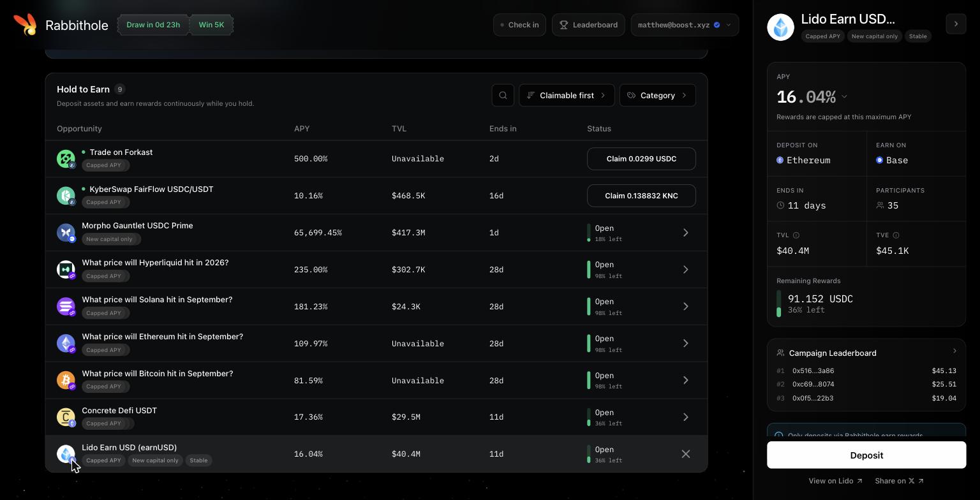Click the participants icon beside 35
980x500 pixels.
pyautogui.click(x=880, y=205)
